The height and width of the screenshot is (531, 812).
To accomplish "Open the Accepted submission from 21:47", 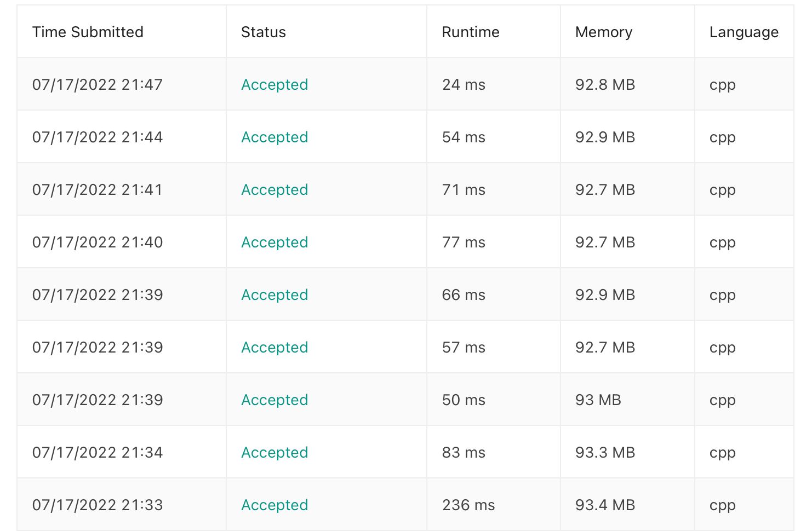I will point(274,85).
